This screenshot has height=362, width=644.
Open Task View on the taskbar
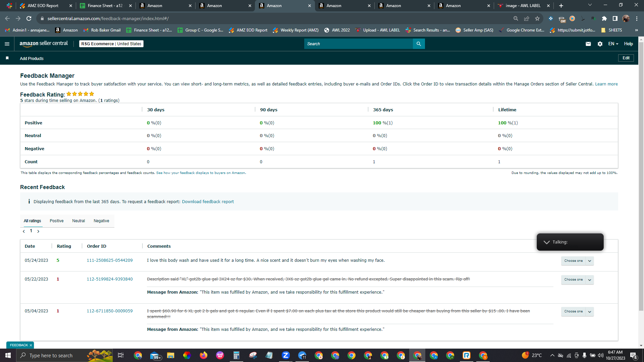point(121,355)
